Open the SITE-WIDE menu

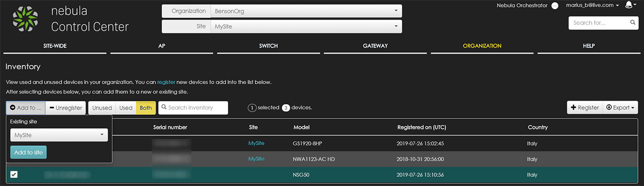click(55, 46)
